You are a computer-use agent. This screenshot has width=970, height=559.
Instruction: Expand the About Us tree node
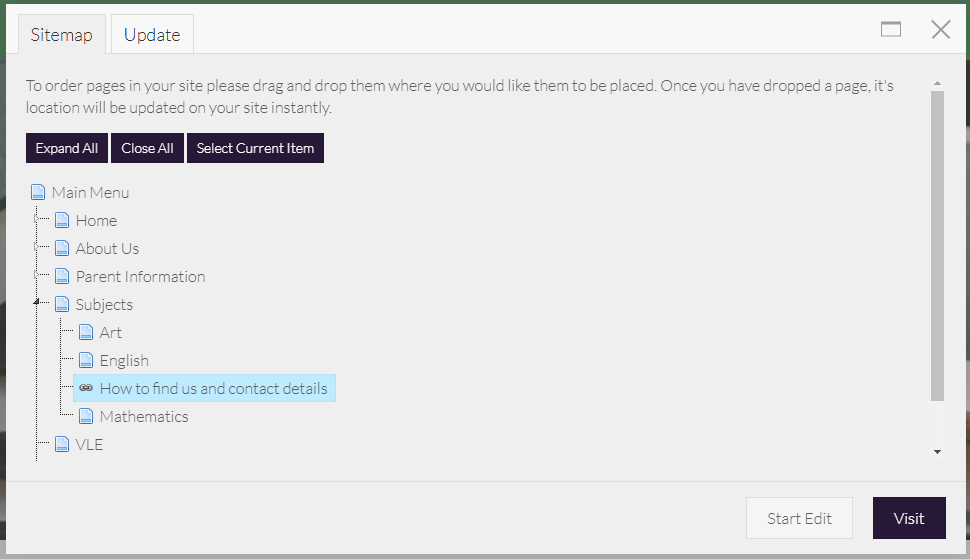(x=37, y=248)
